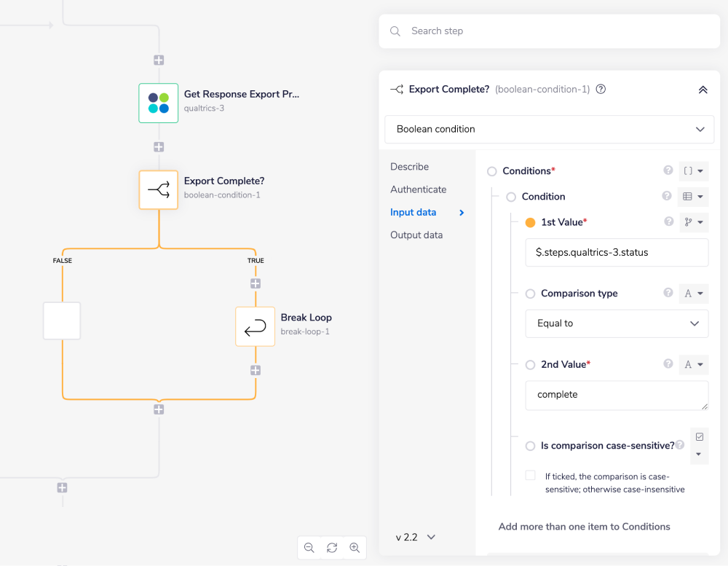This screenshot has width=728, height=566.
Task: Reset the canvas zoom with the refresh icon
Action: click(x=332, y=547)
